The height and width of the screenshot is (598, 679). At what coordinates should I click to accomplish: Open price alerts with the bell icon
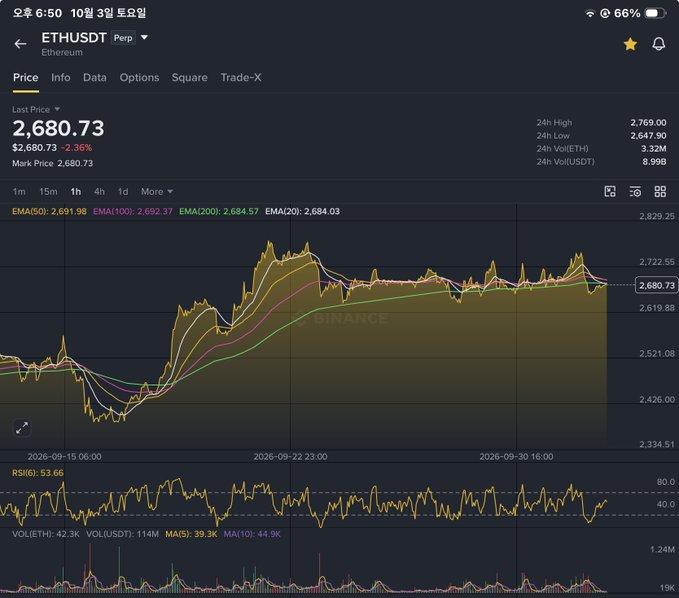pos(659,44)
